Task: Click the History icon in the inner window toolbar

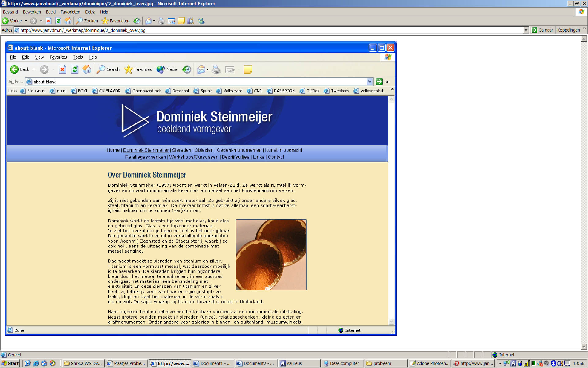Action: (x=187, y=69)
